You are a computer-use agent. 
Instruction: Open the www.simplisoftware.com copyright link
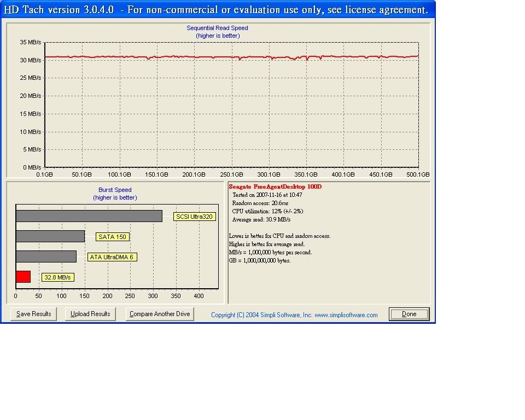(346, 315)
